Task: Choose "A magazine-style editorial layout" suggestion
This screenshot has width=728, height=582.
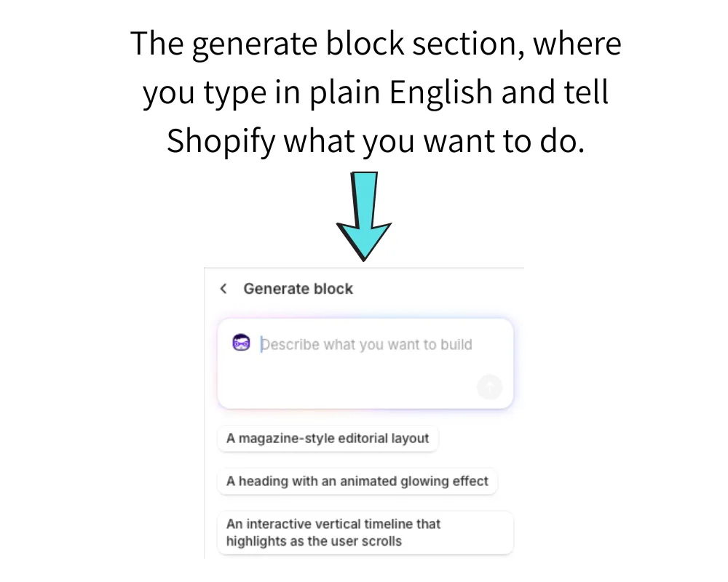Action: point(328,439)
